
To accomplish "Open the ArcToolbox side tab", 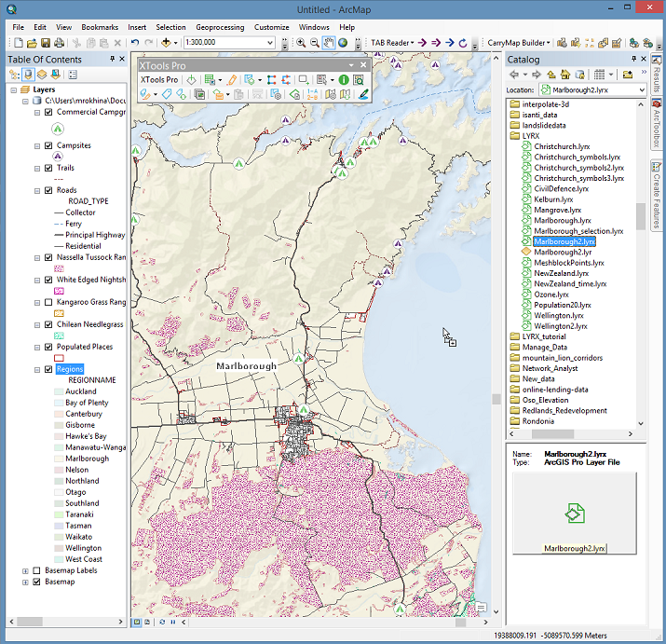I will (657, 124).
